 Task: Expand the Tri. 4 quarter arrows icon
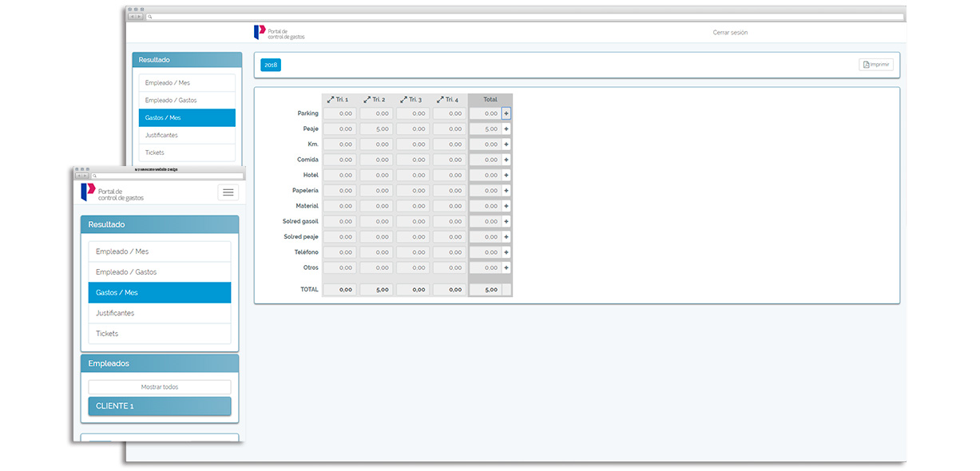pyautogui.click(x=440, y=100)
